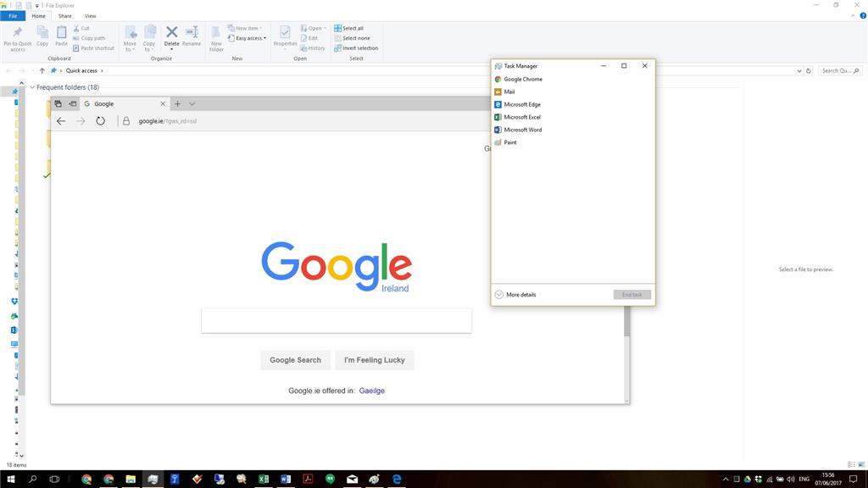Viewport: 868px width, 488px height.
Task: Click the Properties icon in Open group
Action: point(285,33)
